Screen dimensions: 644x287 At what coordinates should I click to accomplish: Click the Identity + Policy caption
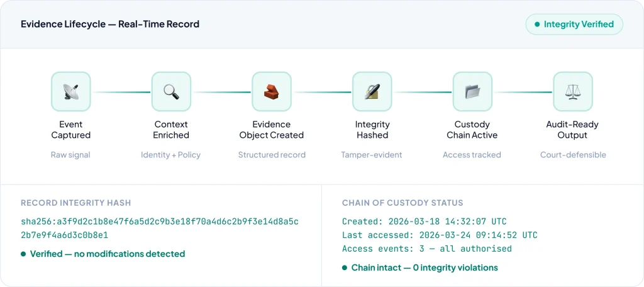pyautogui.click(x=171, y=155)
